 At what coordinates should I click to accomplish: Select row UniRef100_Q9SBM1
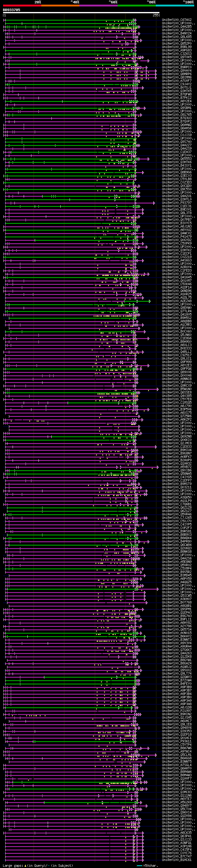pyautogui.click(x=177, y=108)
